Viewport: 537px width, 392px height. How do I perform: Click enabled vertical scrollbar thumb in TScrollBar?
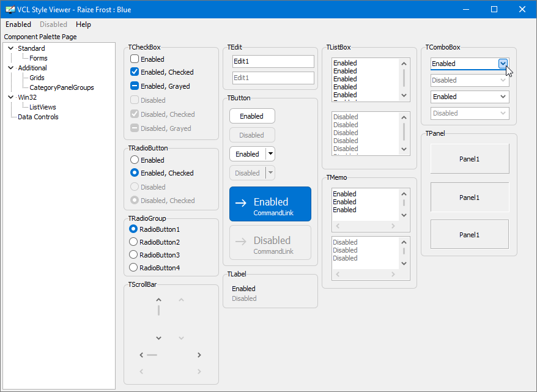click(158, 311)
